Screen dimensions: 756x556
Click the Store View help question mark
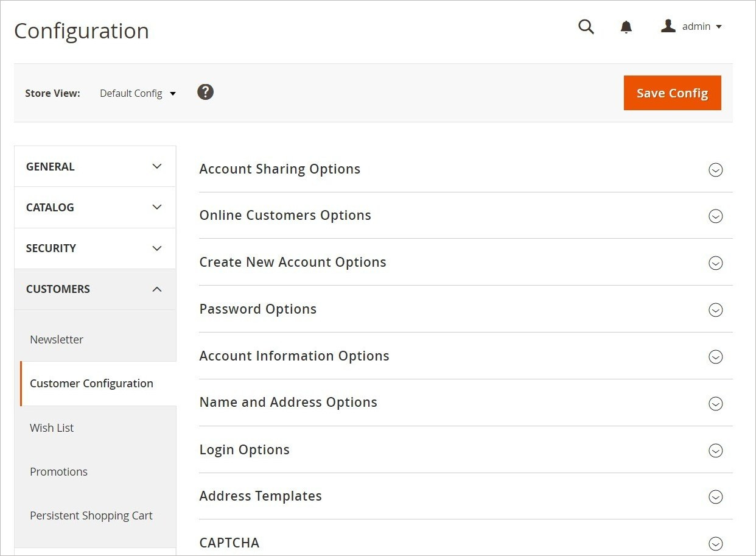pos(206,93)
